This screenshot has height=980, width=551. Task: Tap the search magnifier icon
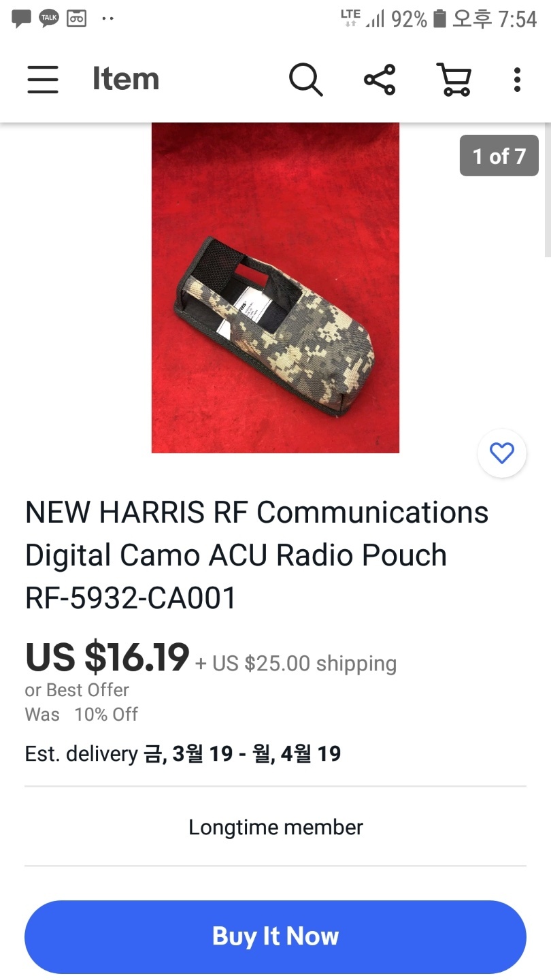point(305,80)
